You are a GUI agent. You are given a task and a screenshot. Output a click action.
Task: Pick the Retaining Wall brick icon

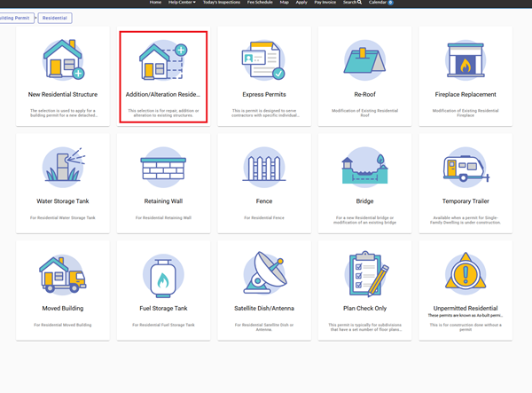coord(163,167)
